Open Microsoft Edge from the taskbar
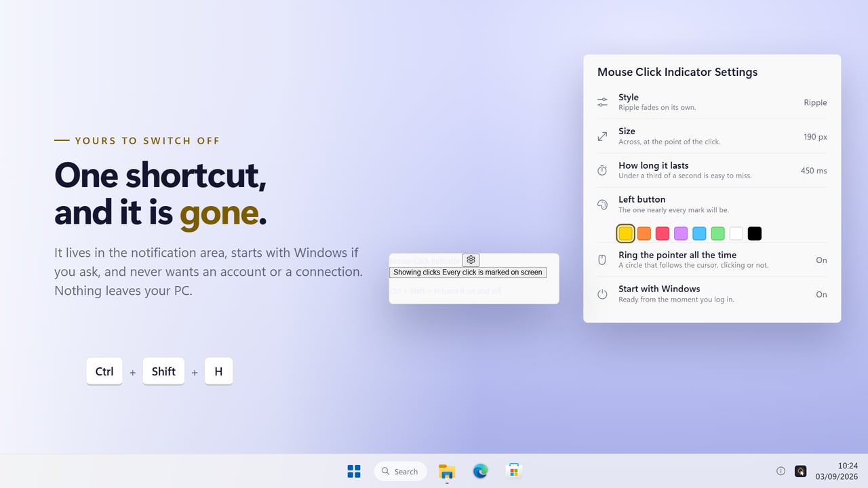The image size is (868, 488). coord(480,471)
